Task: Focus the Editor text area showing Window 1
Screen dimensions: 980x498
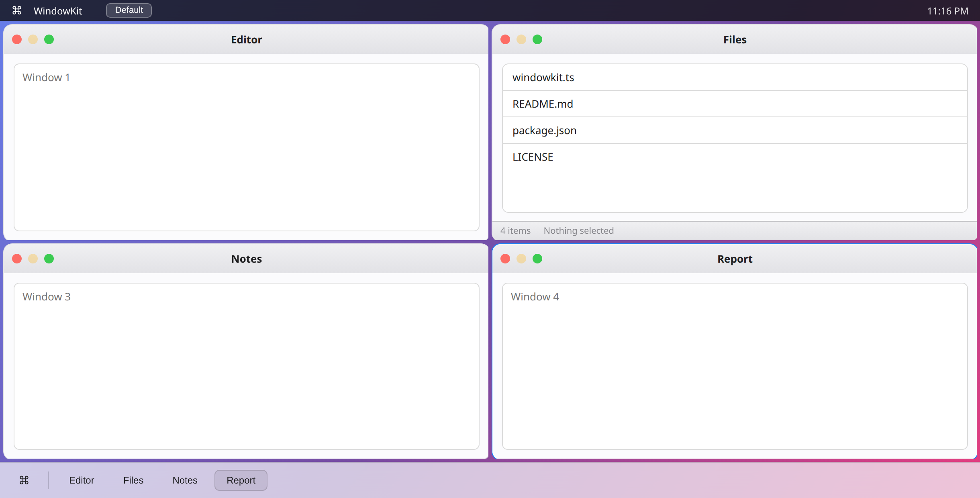Action: (247, 147)
